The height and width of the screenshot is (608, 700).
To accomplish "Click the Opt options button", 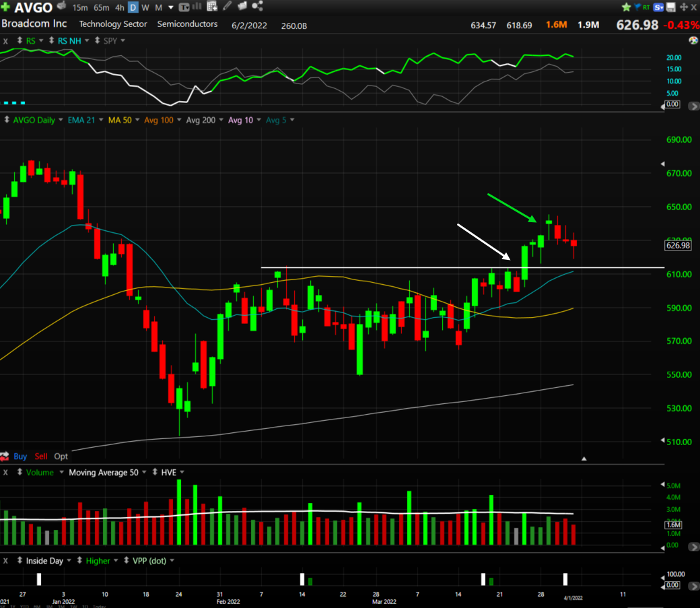I will [x=61, y=456].
